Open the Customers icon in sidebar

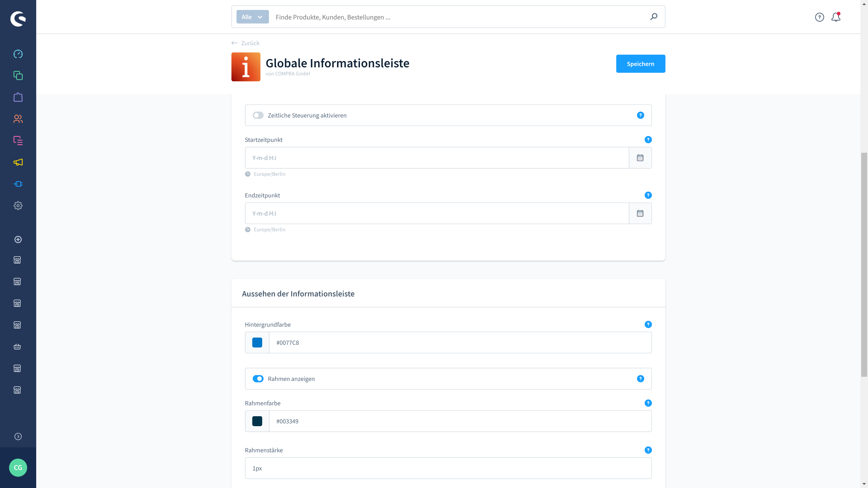coord(18,119)
